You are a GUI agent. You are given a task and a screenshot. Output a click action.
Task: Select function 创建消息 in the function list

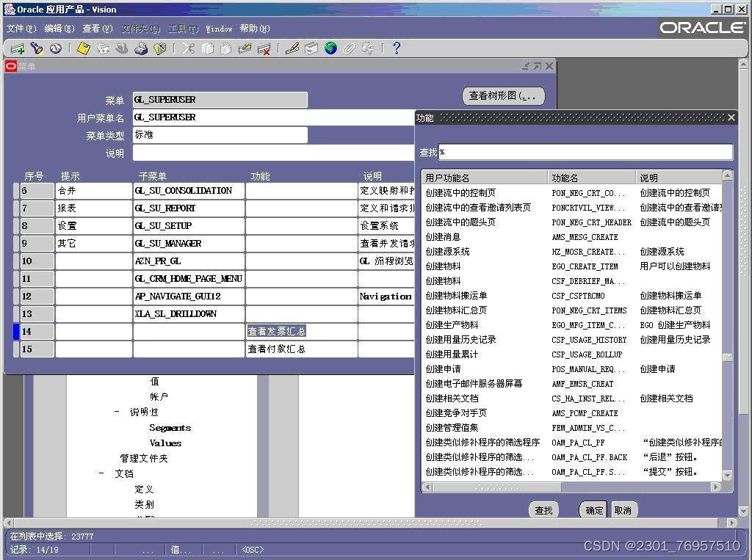coord(444,237)
